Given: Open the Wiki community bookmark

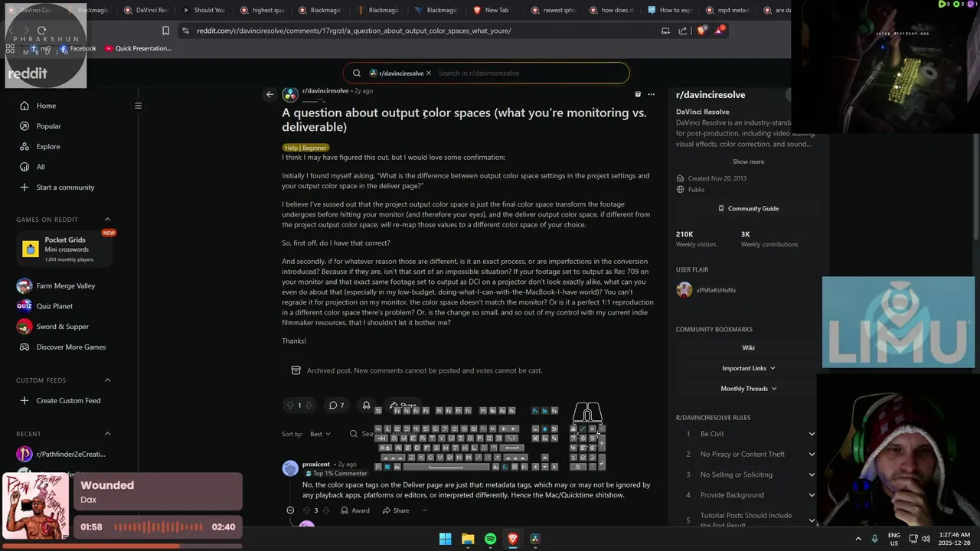Looking at the screenshot, I should tap(748, 347).
